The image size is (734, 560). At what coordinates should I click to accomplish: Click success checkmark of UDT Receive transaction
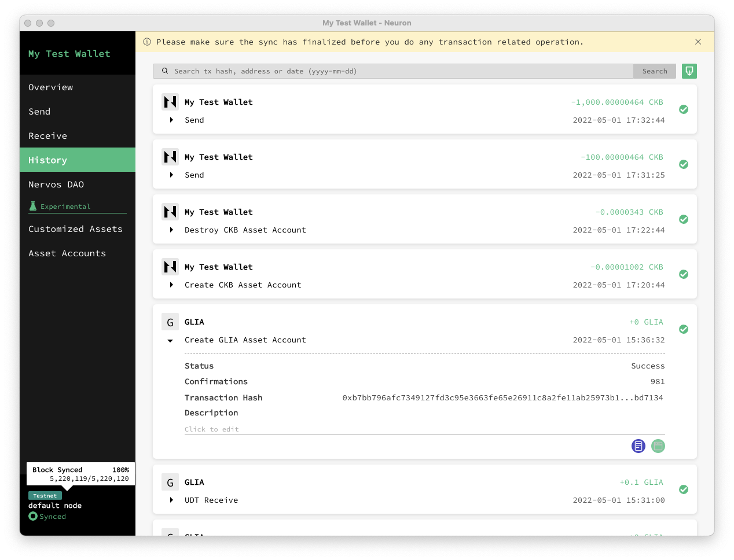coord(684,489)
